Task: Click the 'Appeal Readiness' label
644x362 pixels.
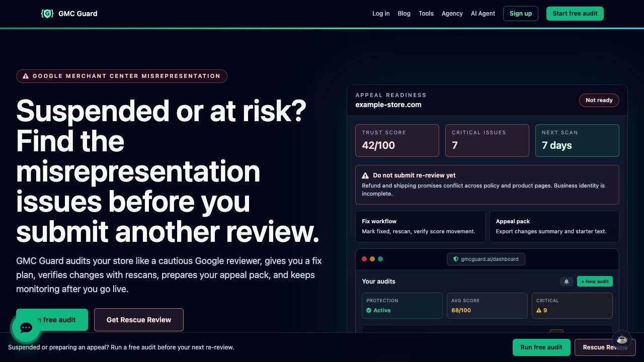Action: [391, 95]
